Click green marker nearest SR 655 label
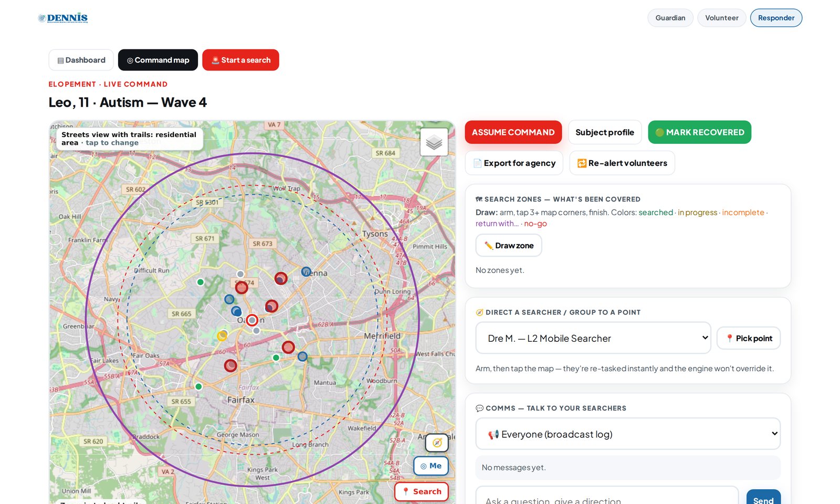The image size is (840, 504). pyautogui.click(x=198, y=386)
